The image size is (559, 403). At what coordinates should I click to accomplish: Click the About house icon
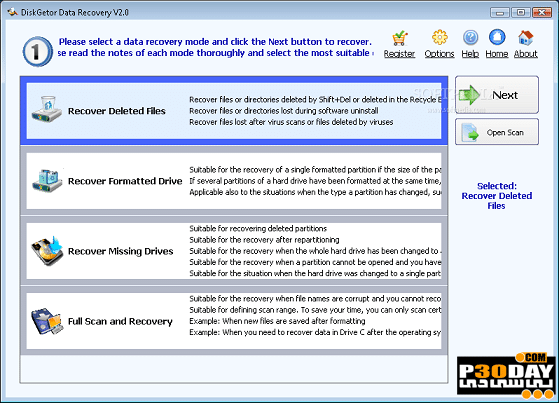click(526, 37)
